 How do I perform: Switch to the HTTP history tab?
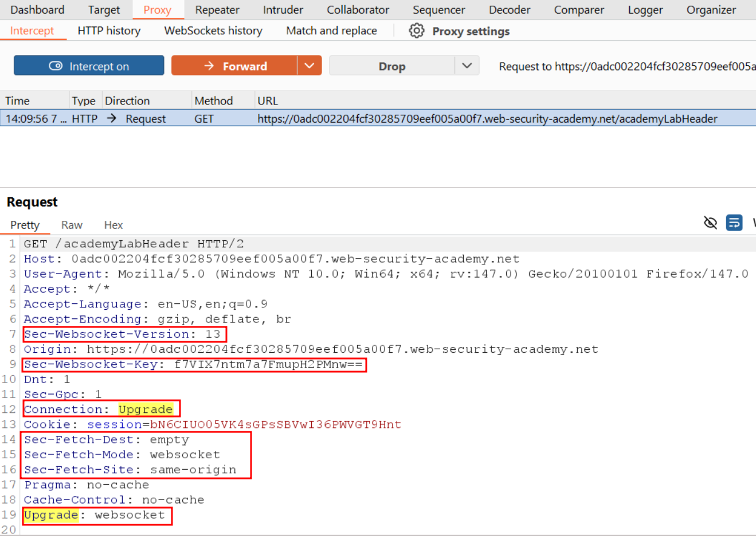pyautogui.click(x=109, y=31)
